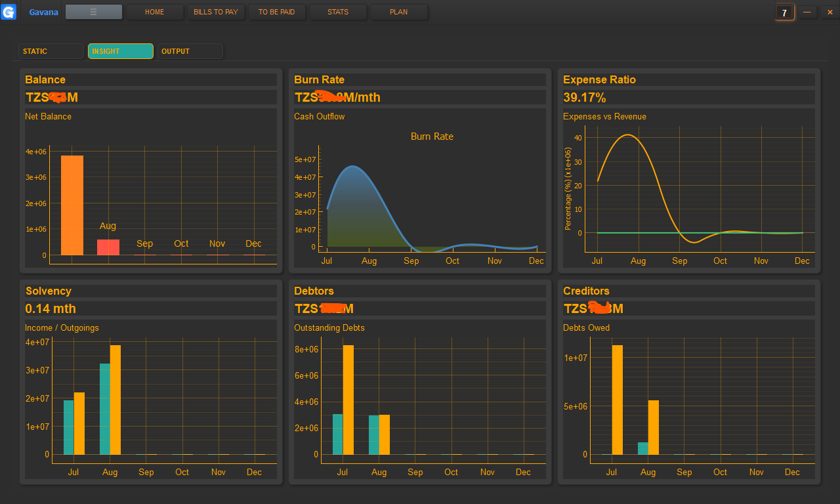
Task: Click the orange Jul bar in Creditors chart
Action: tap(617, 400)
